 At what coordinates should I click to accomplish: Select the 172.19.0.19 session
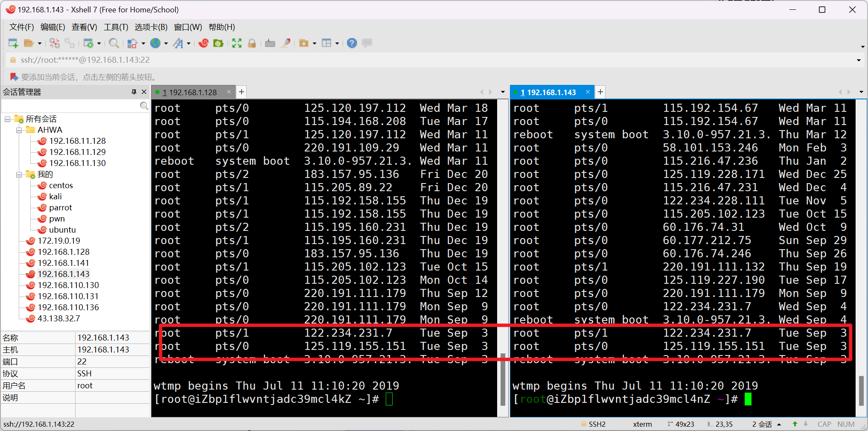[59, 241]
